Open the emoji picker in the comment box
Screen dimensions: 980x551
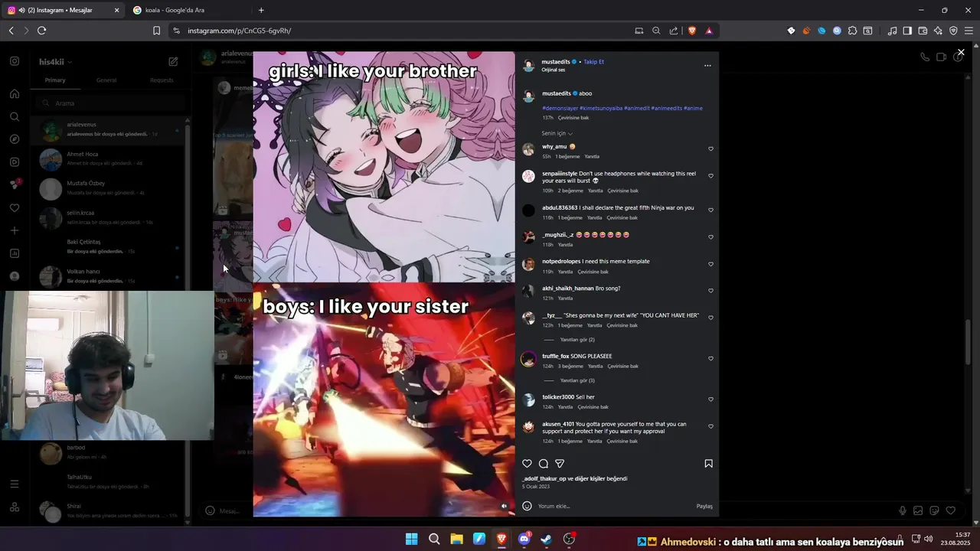[527, 506]
